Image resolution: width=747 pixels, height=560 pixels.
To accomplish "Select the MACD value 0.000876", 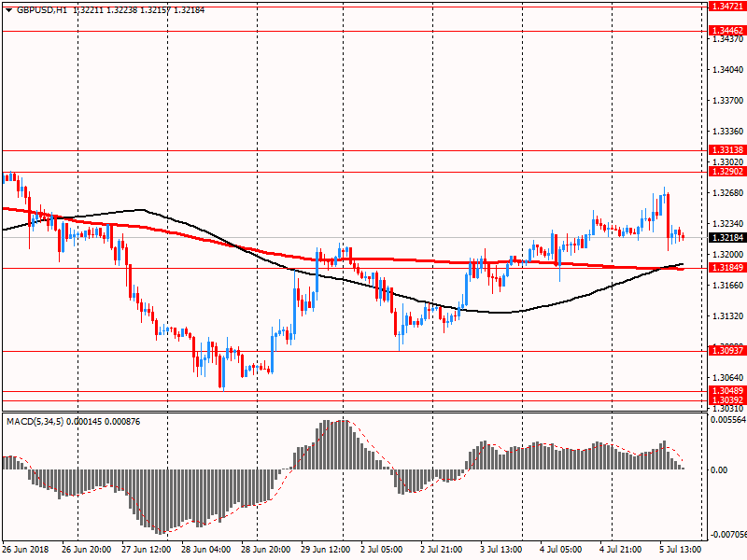I will (x=122, y=422).
